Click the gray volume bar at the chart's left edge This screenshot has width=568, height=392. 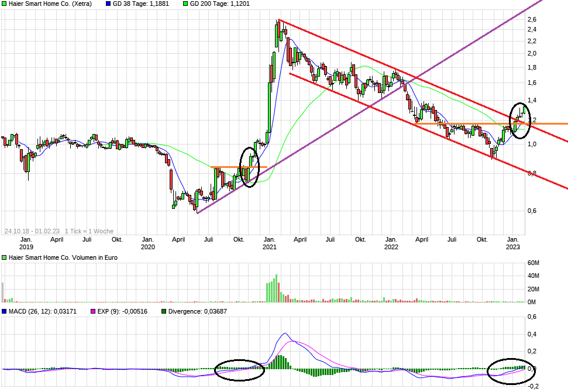click(x=2, y=293)
